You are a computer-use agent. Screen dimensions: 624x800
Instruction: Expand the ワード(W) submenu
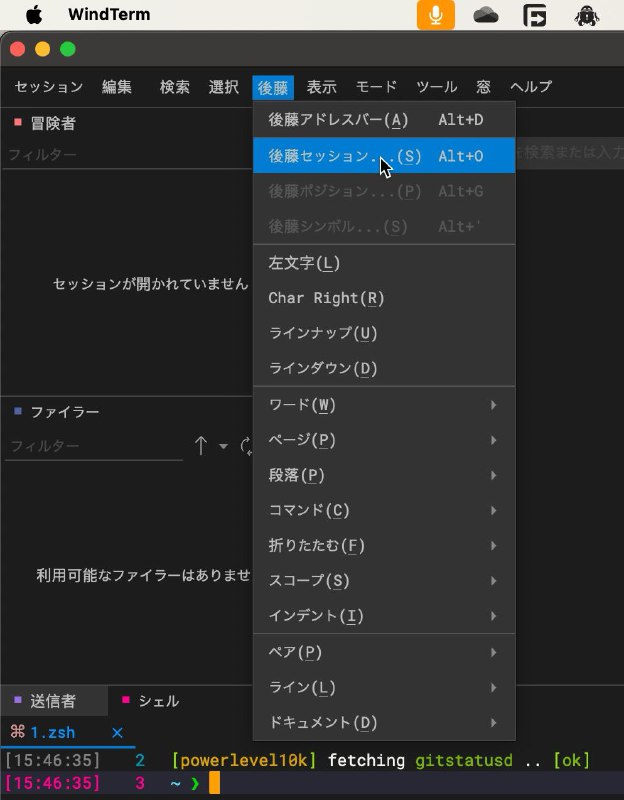click(x=384, y=405)
